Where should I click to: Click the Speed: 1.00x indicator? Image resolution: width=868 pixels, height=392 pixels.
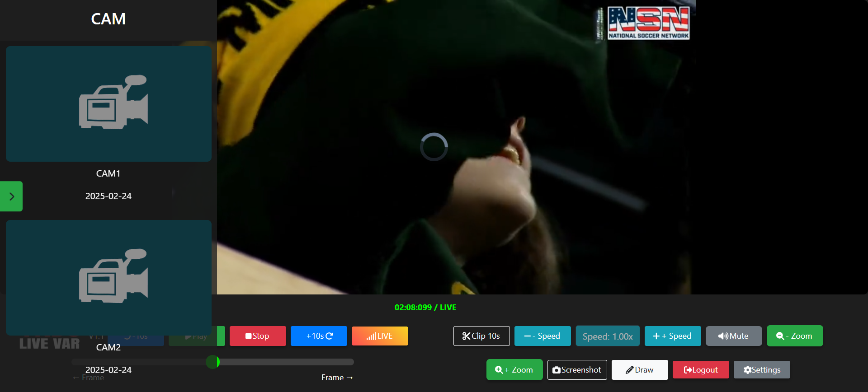point(608,336)
